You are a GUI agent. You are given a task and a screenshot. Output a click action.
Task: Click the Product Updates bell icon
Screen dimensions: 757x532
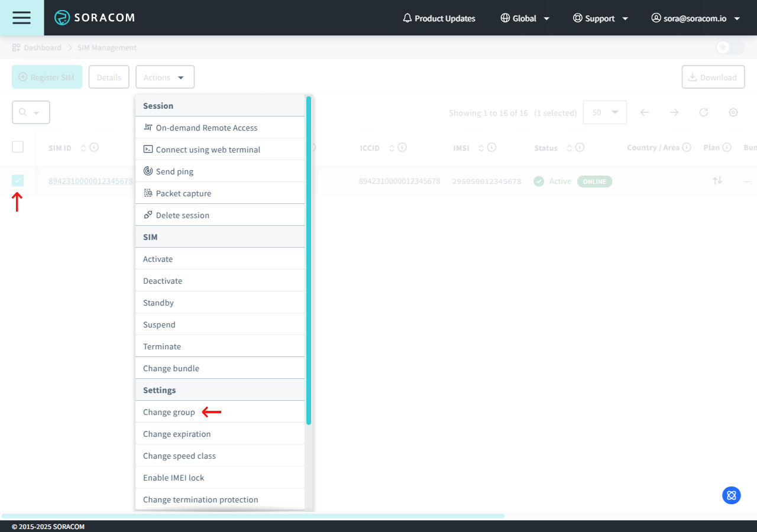(407, 18)
